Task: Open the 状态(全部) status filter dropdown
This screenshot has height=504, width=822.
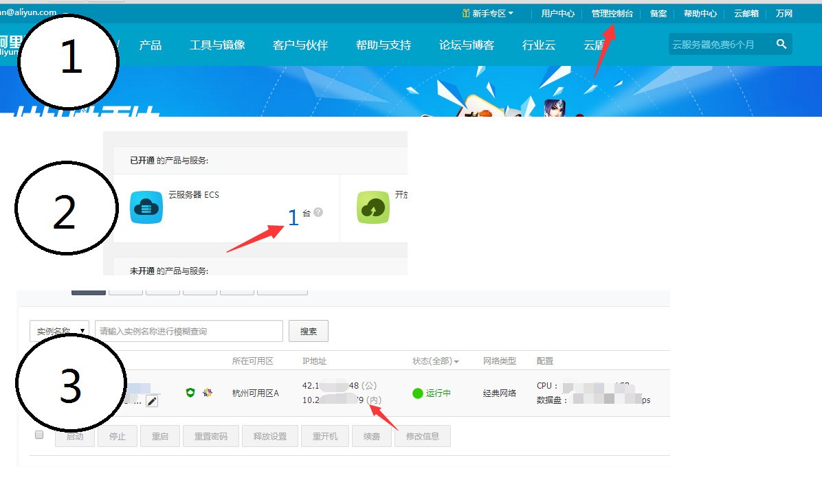Action: tap(436, 361)
